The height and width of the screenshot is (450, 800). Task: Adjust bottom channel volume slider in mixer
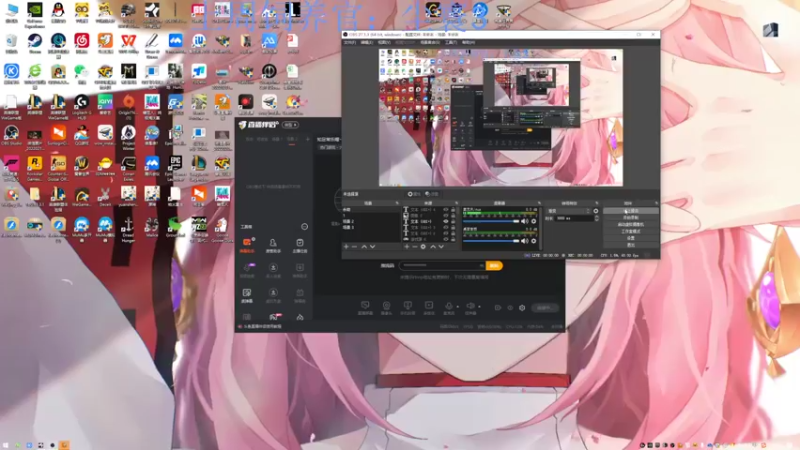(x=491, y=241)
